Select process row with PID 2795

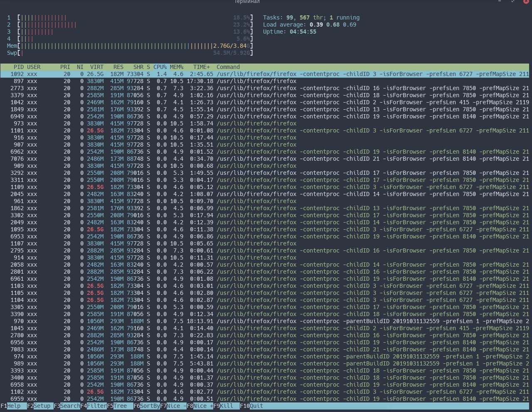pos(265,250)
